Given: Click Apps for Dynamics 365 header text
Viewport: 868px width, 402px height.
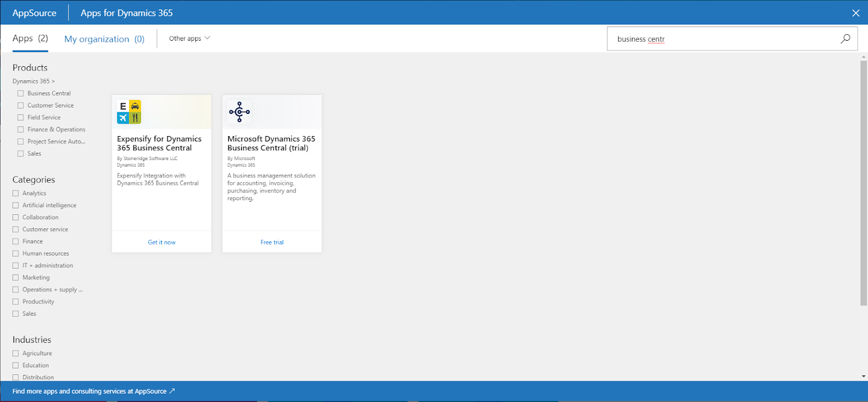Looking at the screenshot, I should (x=127, y=13).
